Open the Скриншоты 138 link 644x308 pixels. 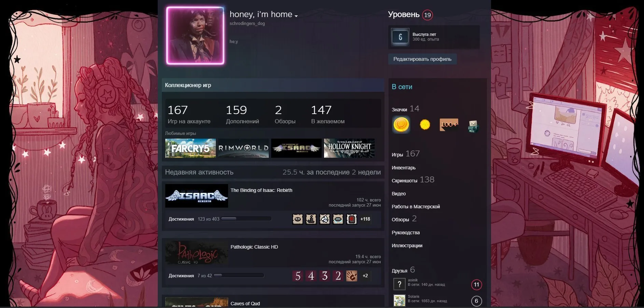[413, 180]
